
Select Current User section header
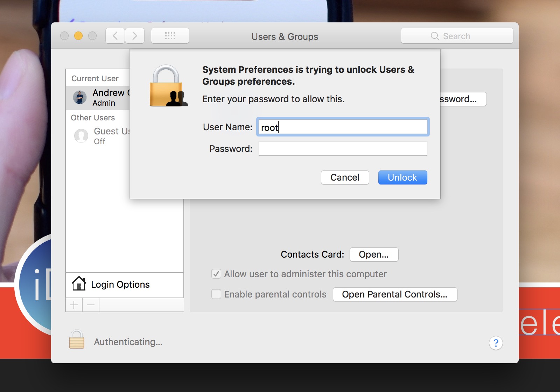pyautogui.click(x=94, y=78)
